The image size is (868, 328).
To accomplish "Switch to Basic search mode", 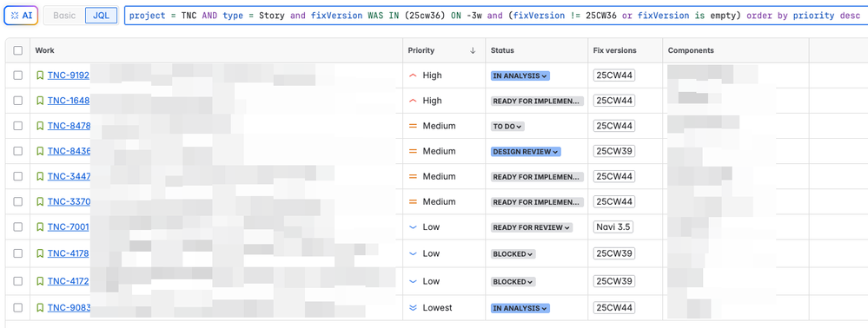I will 64,16.
